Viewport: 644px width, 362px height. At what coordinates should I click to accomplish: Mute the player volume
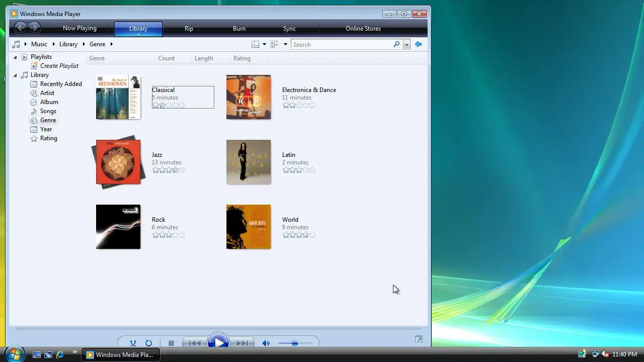coord(266,343)
